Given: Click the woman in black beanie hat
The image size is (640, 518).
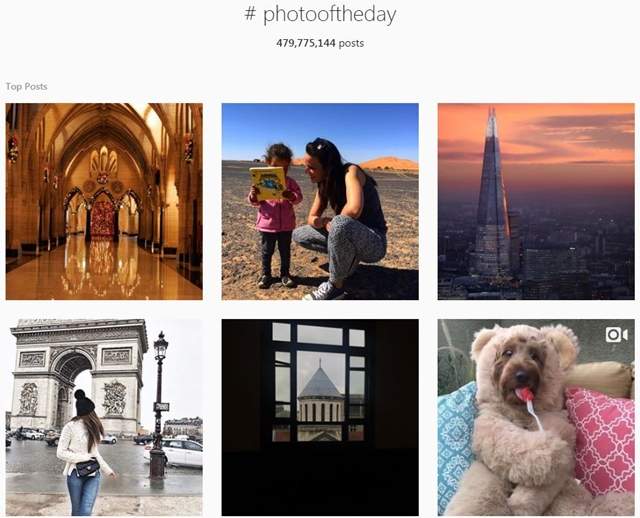Looking at the screenshot, I should [x=84, y=452].
